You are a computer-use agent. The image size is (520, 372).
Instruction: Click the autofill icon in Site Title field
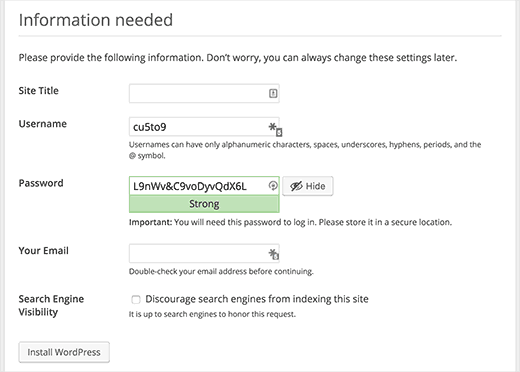click(273, 93)
